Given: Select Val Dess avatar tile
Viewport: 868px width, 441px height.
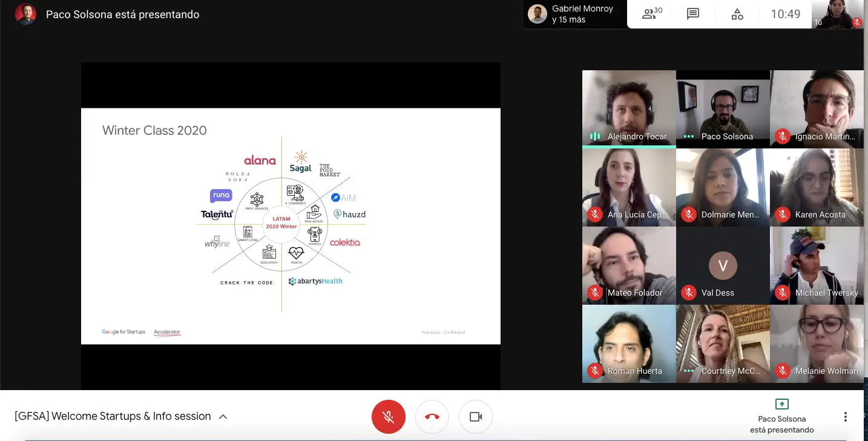Looking at the screenshot, I should click(723, 265).
